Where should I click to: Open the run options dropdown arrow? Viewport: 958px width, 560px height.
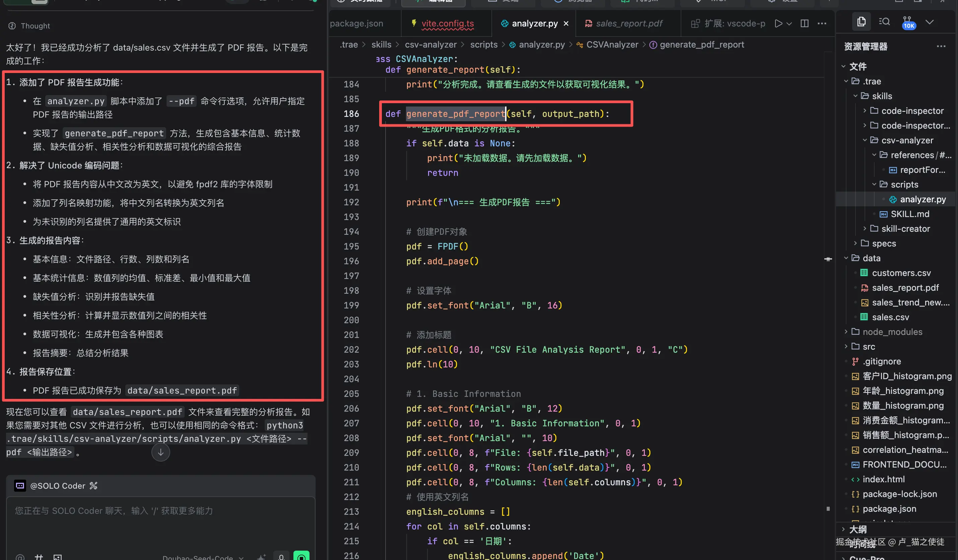[789, 23]
